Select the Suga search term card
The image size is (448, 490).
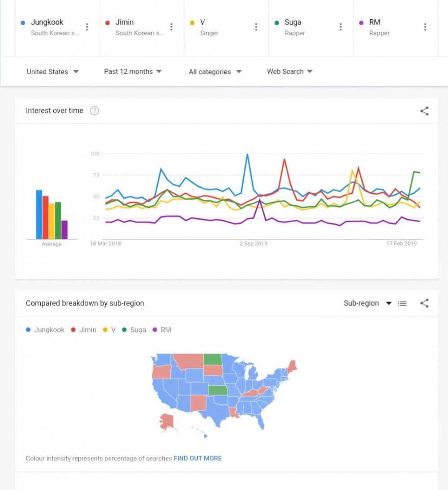pyautogui.click(x=311, y=28)
